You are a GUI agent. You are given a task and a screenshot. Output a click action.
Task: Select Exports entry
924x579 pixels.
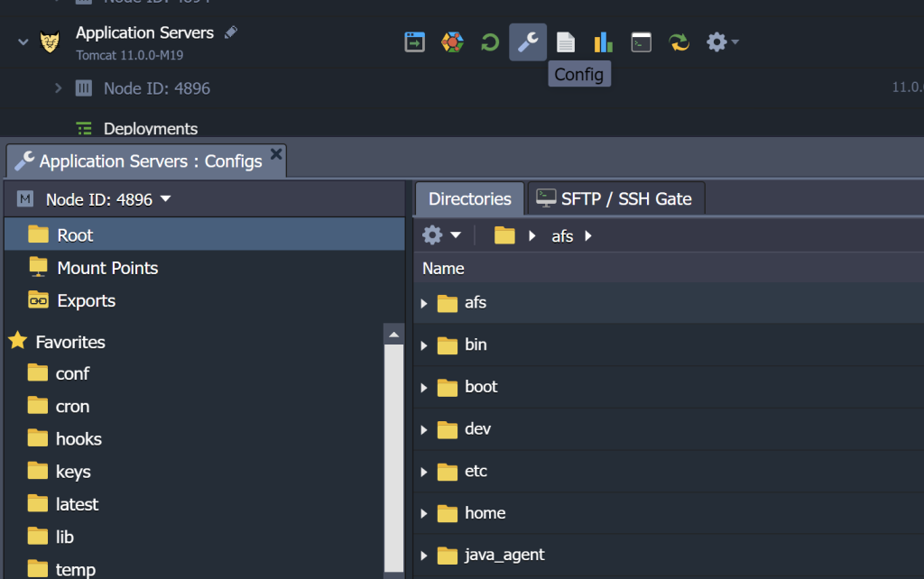pyautogui.click(x=86, y=301)
